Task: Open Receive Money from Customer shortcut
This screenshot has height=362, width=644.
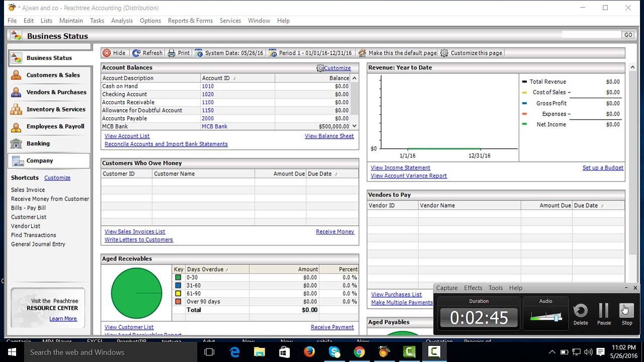Action: 50,199
